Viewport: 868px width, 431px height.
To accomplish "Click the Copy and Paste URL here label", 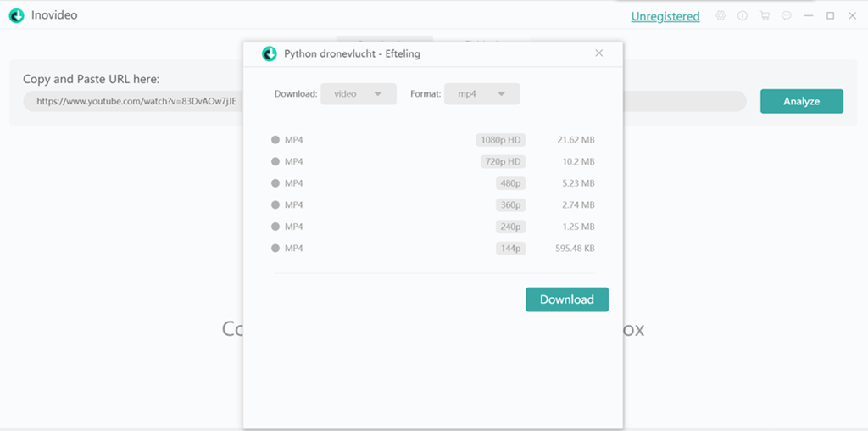I will click(92, 79).
